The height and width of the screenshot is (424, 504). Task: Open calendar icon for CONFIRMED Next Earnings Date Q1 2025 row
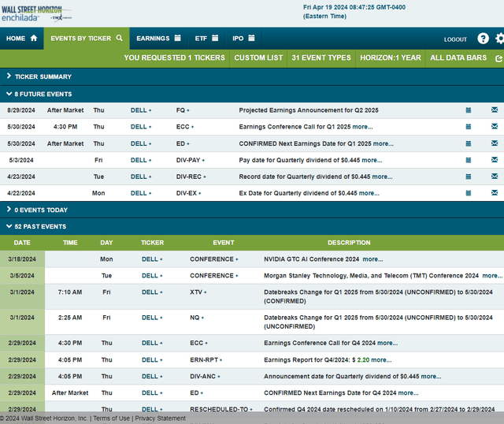[469, 143]
